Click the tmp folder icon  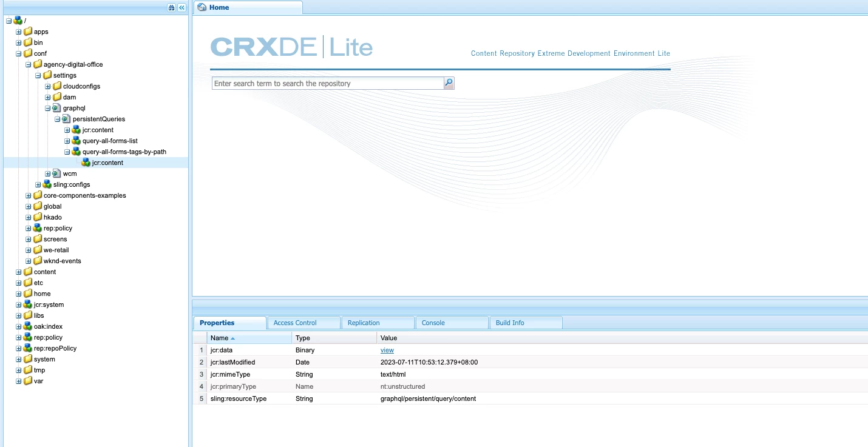click(x=28, y=370)
